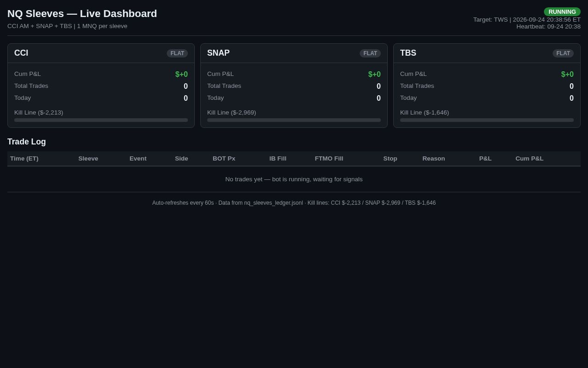The width and height of the screenshot is (588, 368).
Task: Select the SNAP kill line progress bar
Action: coord(294,120)
